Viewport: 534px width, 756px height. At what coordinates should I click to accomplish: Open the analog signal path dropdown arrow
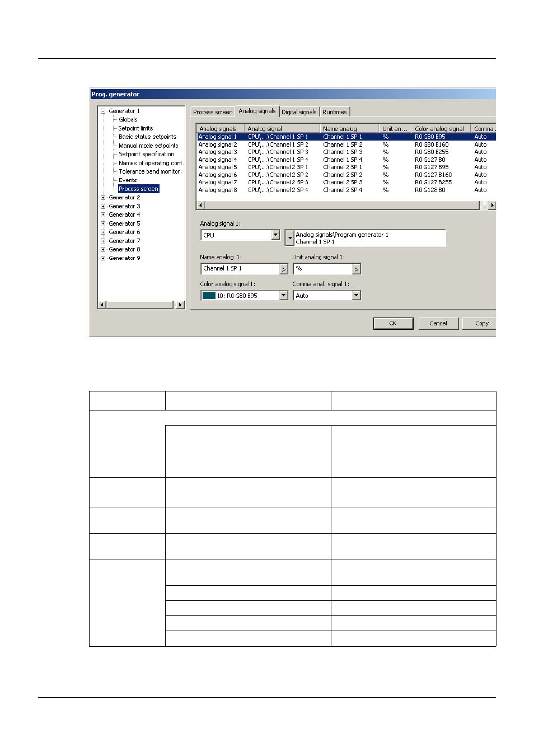(289, 238)
